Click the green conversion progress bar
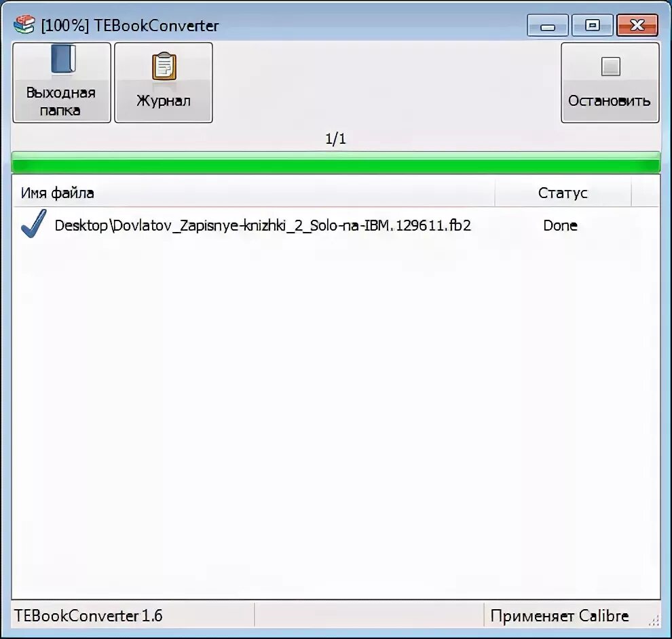Image resolution: width=672 pixels, height=639 pixels. (x=335, y=162)
